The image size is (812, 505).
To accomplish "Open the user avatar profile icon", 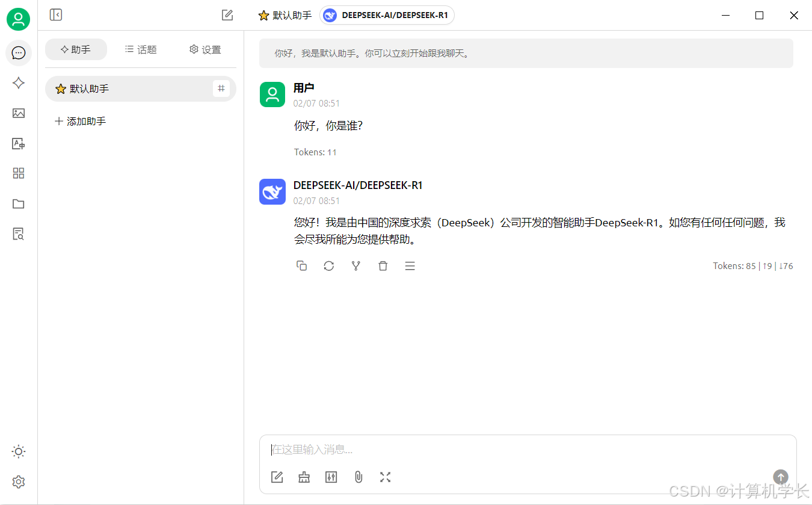I will click(x=19, y=20).
